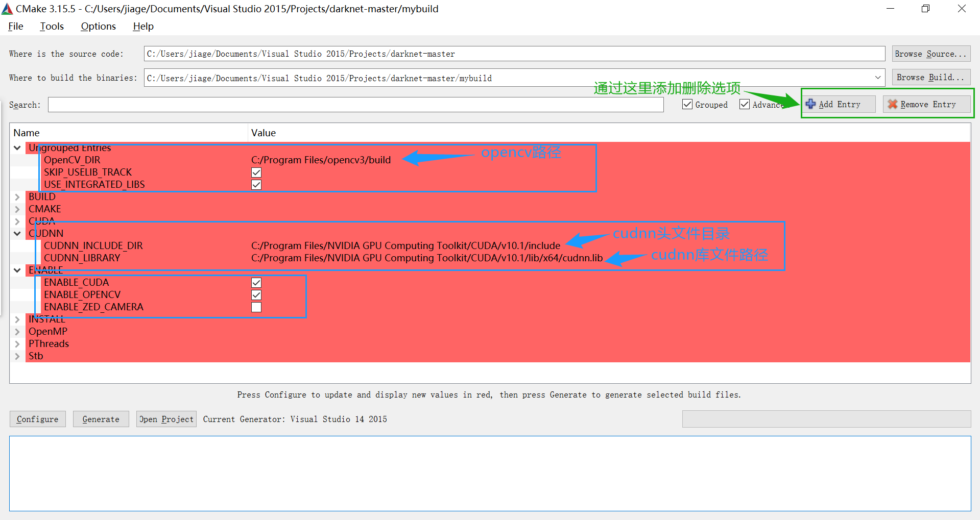Screen dimensions: 980x520
Task: Click the Generate button
Action: (101, 419)
